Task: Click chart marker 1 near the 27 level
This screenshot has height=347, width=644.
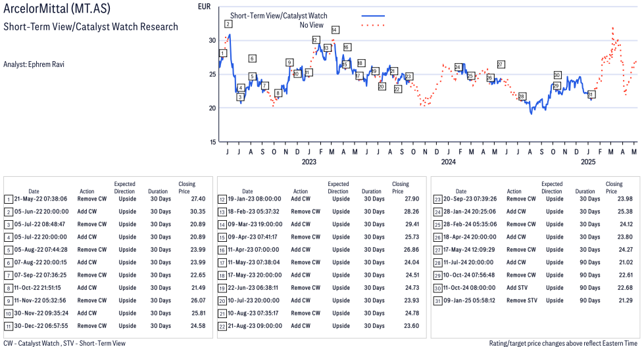Action: pyautogui.click(x=222, y=53)
